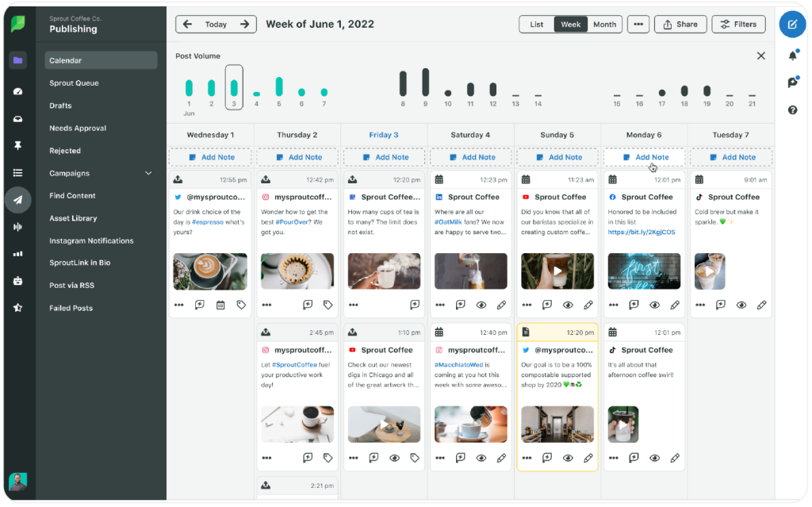Open Sprout Queue in the sidebar
This screenshot has height=507, width=812.
pyautogui.click(x=74, y=83)
